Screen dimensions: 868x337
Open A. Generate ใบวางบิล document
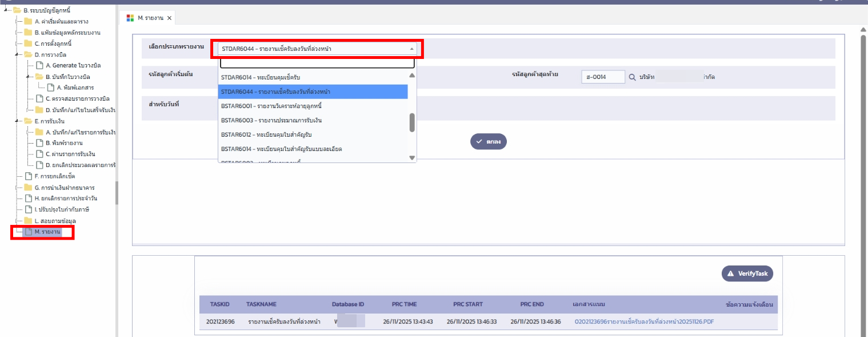point(73,65)
